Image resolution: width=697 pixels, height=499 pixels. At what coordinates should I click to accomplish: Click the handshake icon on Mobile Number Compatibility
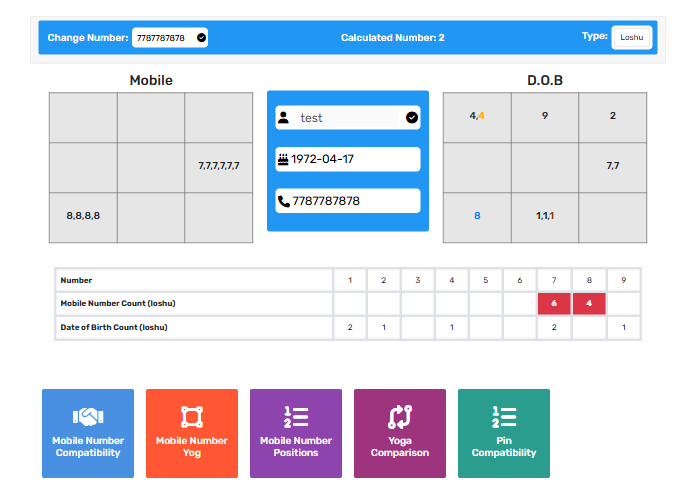click(88, 416)
